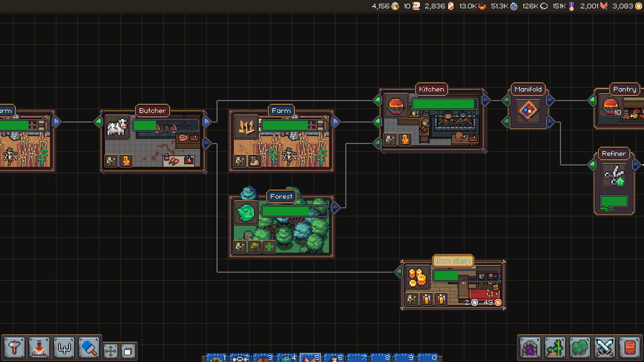This screenshot has height=362, width=644.
Task: Click the 4,156 resource counter
Action: pyautogui.click(x=385, y=6)
